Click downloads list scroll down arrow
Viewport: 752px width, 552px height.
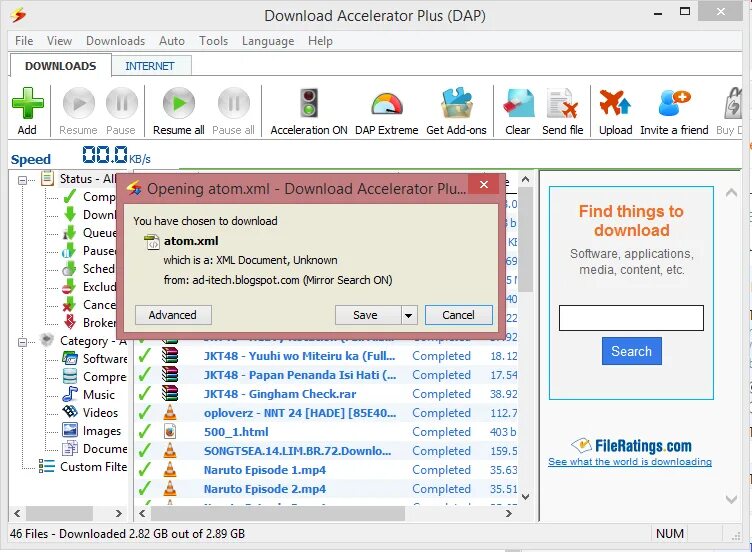pyautogui.click(x=526, y=497)
